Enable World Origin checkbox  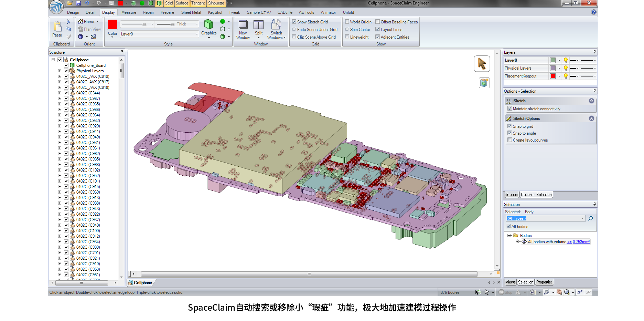pyautogui.click(x=347, y=22)
